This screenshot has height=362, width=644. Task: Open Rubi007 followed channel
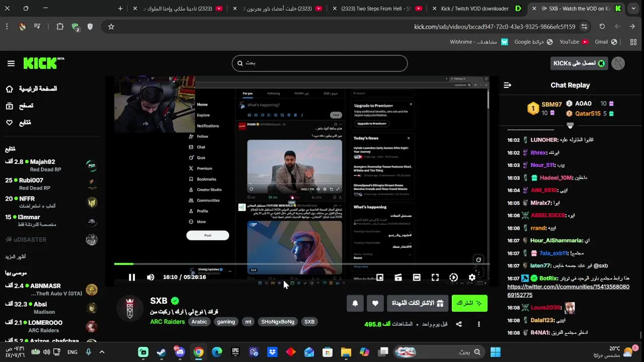pos(51,184)
